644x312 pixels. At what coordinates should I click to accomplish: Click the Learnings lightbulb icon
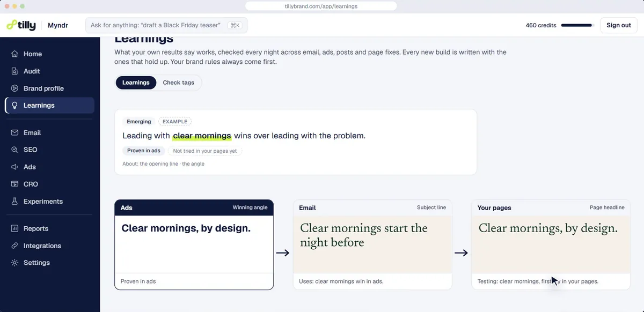click(14, 106)
